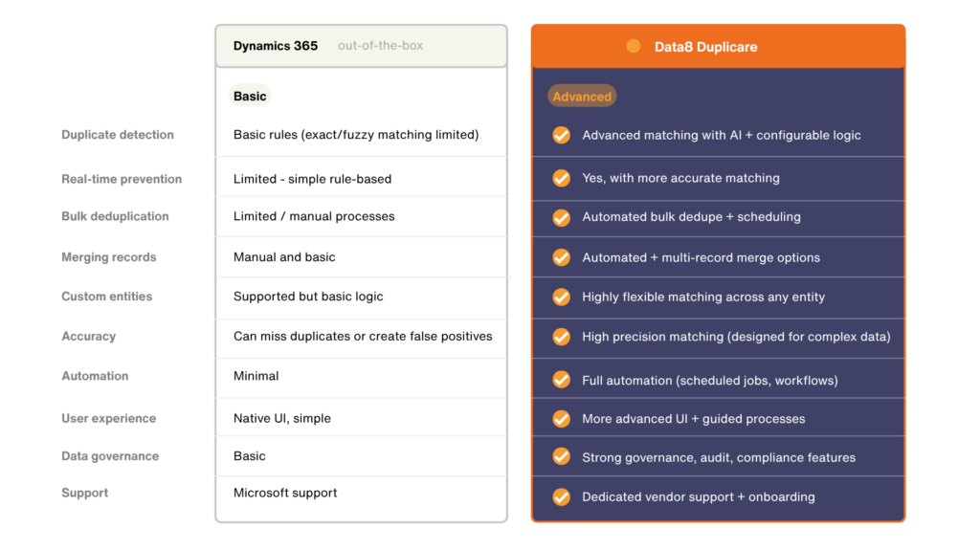Click the Duplicate detection row label
The height and width of the screenshot is (551, 980).
[118, 135]
